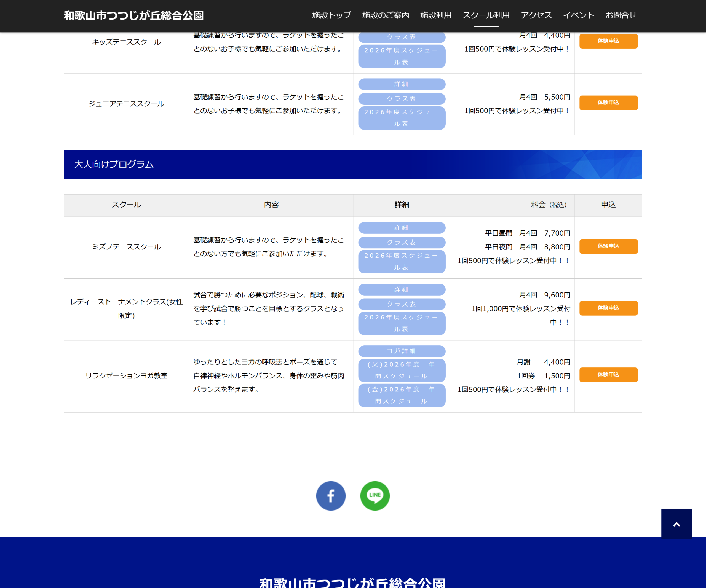
Task: Open クラス表 for ミズノテニススクール
Action: (402, 242)
